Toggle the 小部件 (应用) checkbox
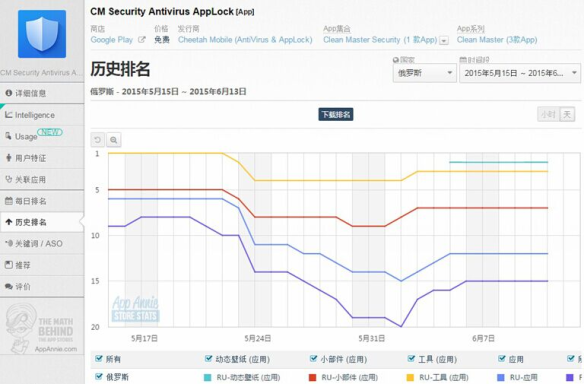The width and height of the screenshot is (584, 384). 313,358
